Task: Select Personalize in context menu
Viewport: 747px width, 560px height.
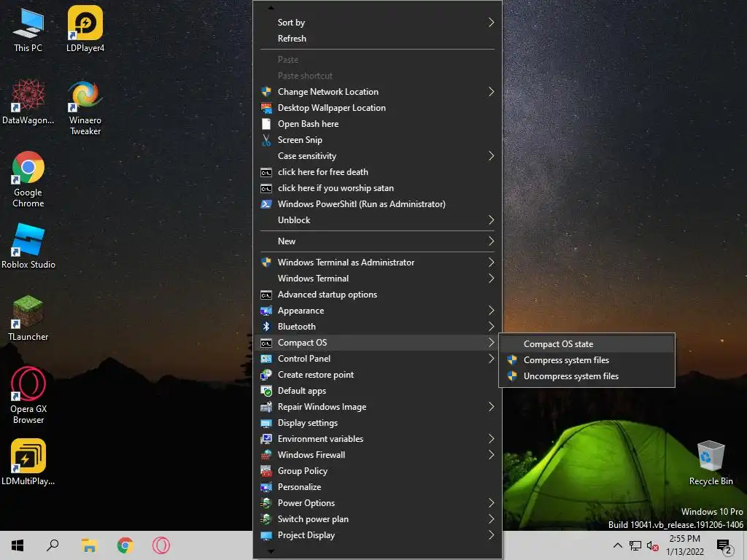Action: click(377, 487)
